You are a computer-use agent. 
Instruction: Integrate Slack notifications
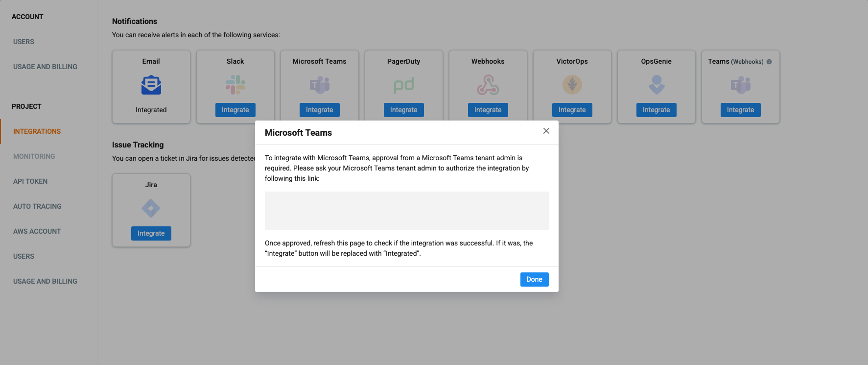click(235, 110)
